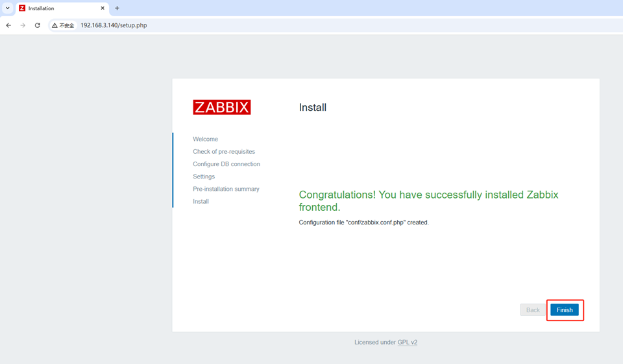Close the Installation tab
The image size is (623, 364).
(x=103, y=8)
